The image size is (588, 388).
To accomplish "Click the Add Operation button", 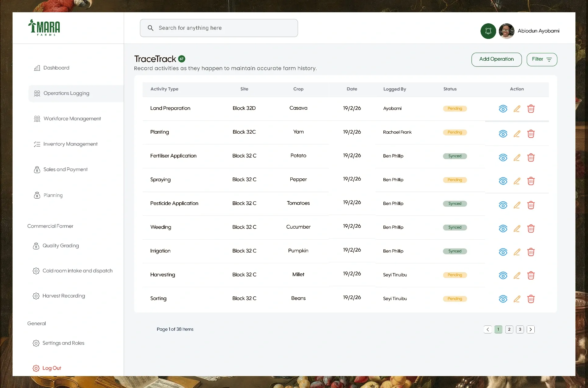I will 496,59.
